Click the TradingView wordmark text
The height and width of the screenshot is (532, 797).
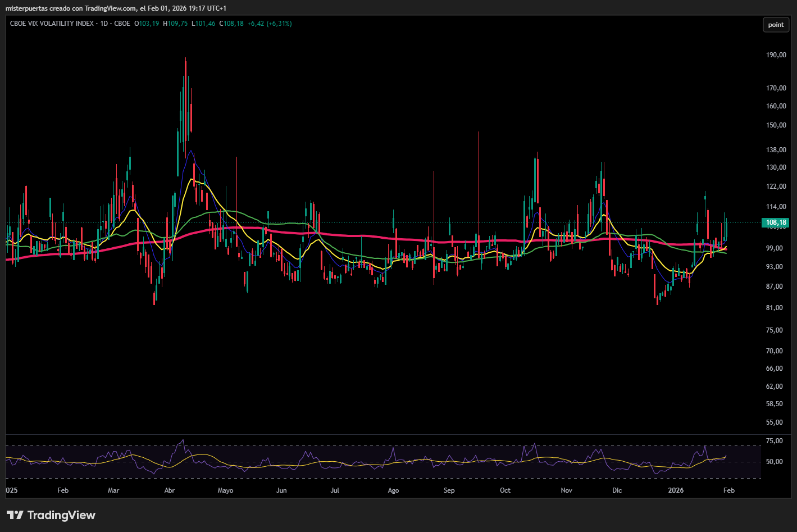click(61, 515)
